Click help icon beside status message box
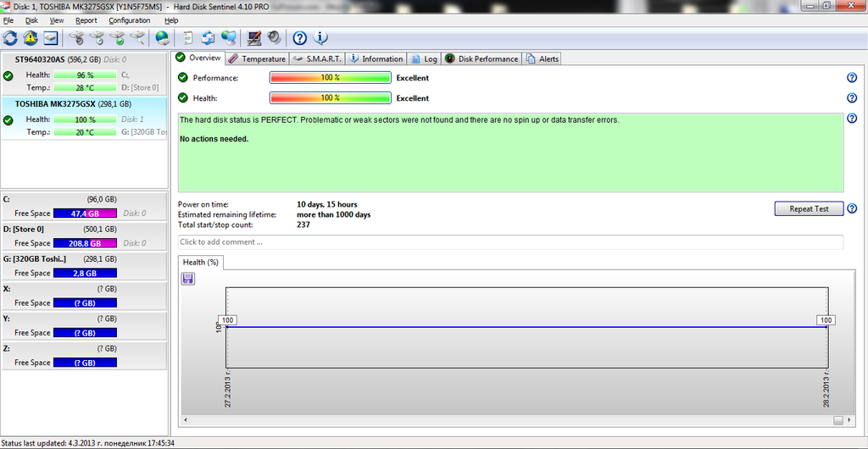Viewport: 868px width, 449px height. [852, 119]
